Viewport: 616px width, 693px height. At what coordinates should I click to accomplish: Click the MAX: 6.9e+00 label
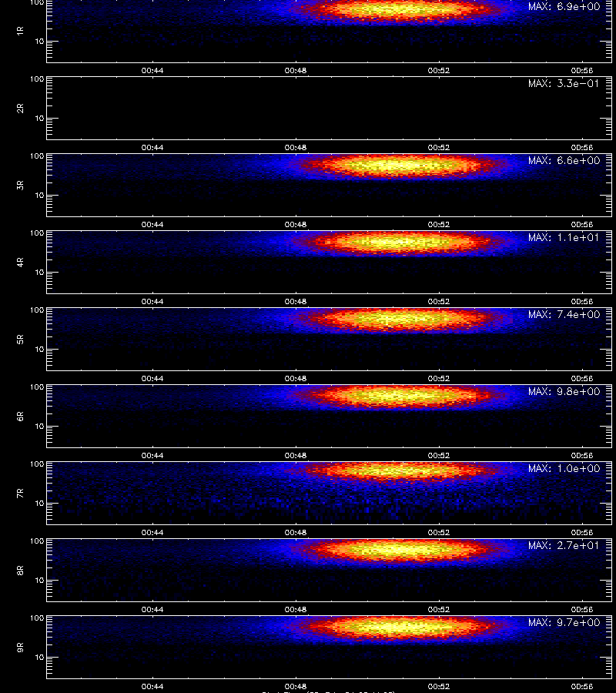(564, 7)
